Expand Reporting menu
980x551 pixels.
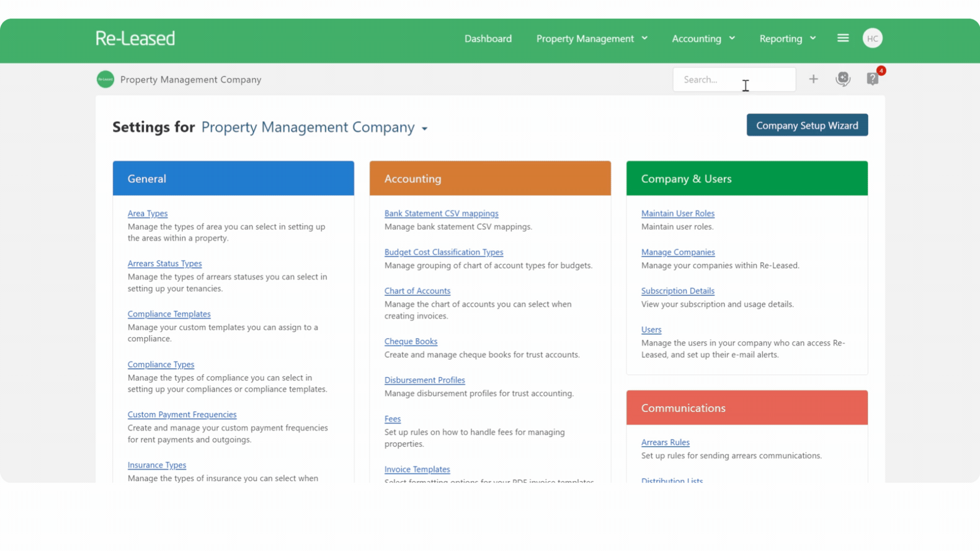788,39
